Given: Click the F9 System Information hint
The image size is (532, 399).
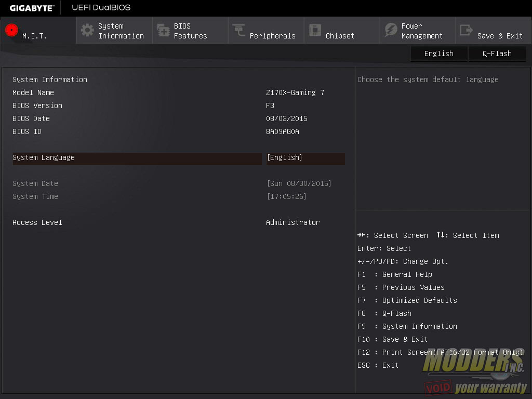Looking at the screenshot, I should click(x=407, y=326).
